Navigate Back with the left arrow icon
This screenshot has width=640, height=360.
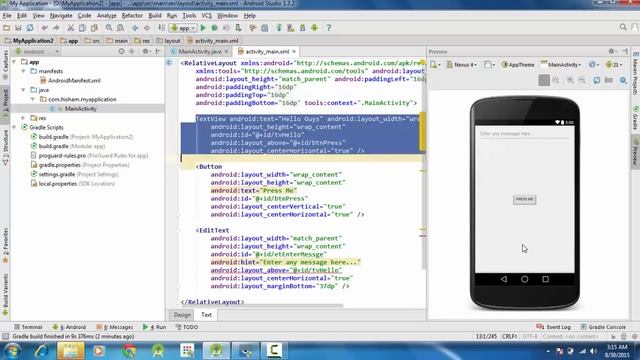point(135,28)
